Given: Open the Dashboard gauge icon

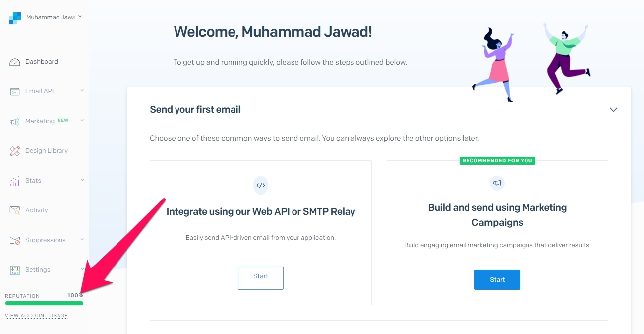Looking at the screenshot, I should click(x=15, y=62).
